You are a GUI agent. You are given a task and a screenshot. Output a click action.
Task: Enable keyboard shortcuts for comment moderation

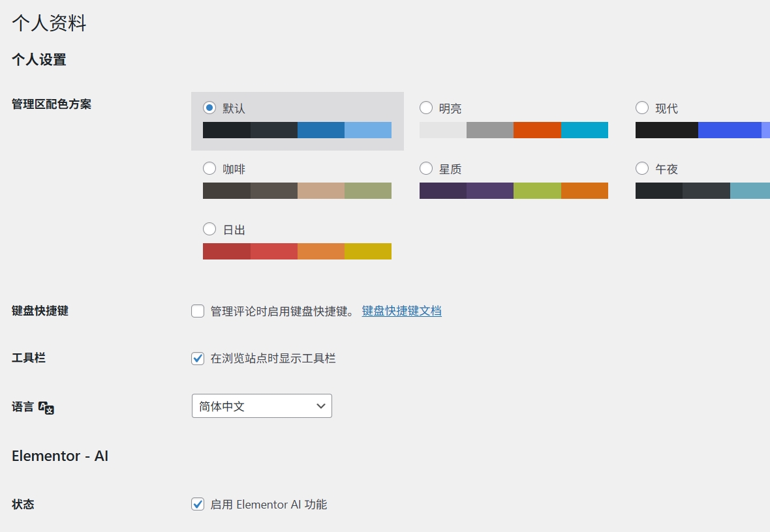click(x=198, y=311)
